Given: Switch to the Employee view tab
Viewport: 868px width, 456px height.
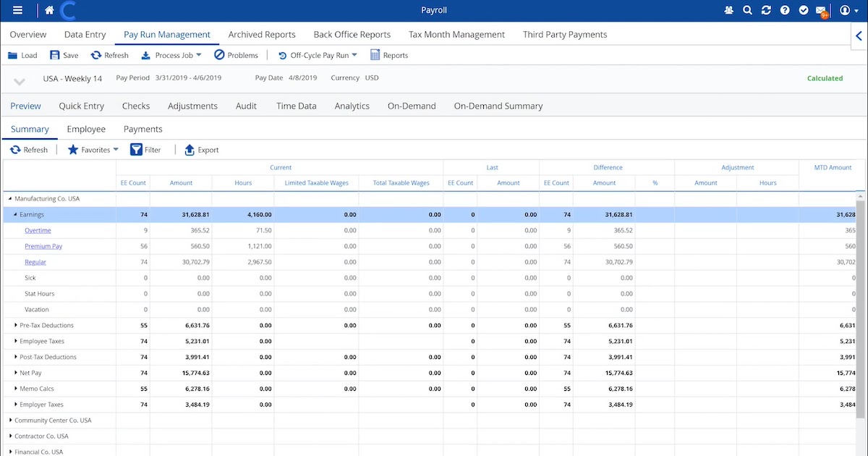Looking at the screenshot, I should click(86, 129).
